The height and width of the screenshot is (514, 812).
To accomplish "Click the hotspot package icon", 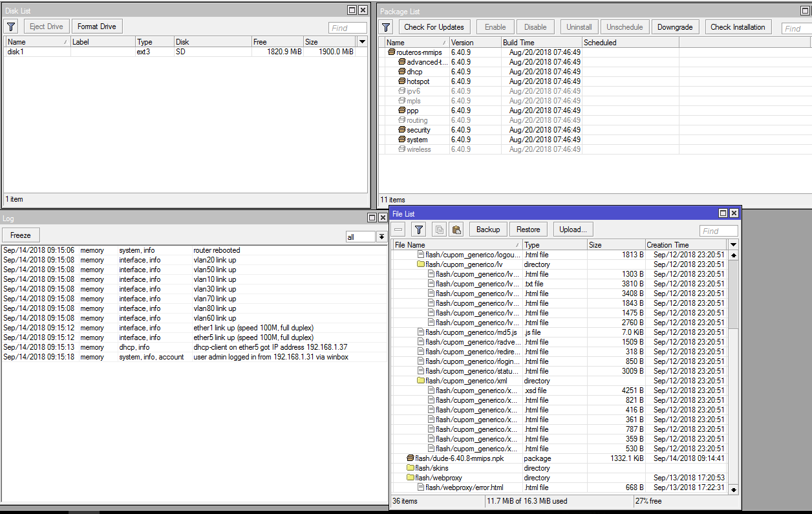I will tap(401, 81).
